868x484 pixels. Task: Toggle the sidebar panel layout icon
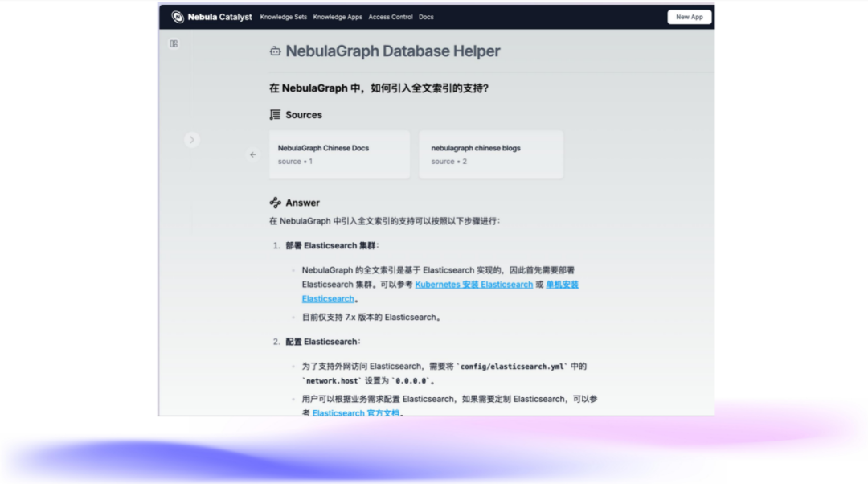click(x=174, y=43)
